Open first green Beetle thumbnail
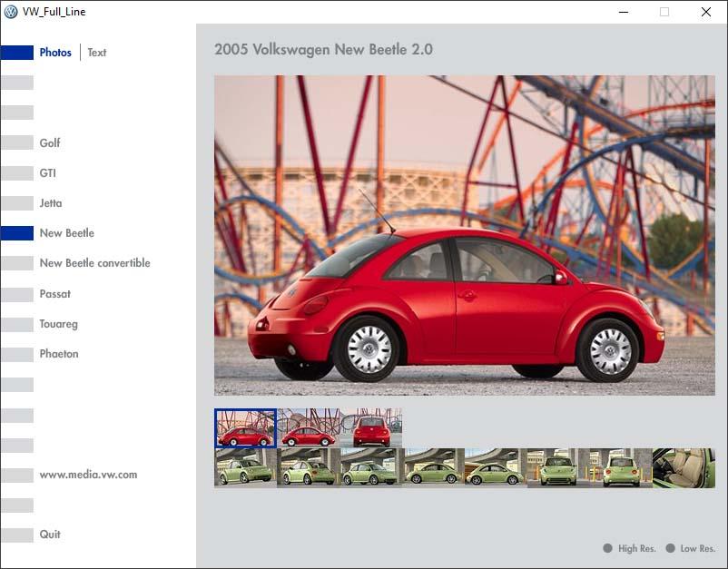The image size is (728, 569). click(x=246, y=468)
